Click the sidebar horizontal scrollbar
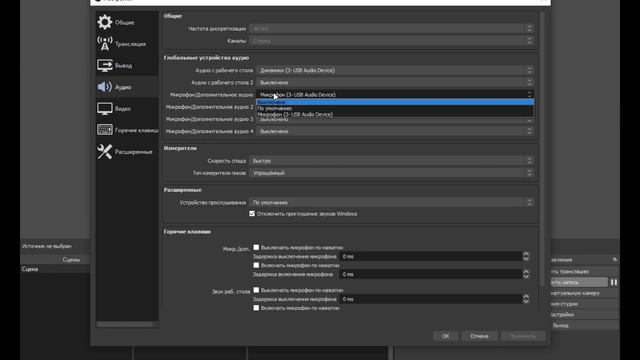The height and width of the screenshot is (360, 640). 125,324
